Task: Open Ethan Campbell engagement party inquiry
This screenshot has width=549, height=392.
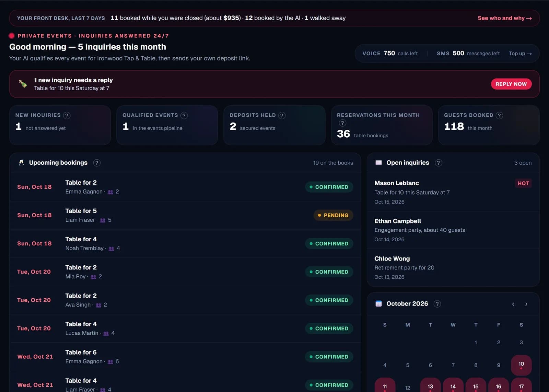Action: (453, 230)
